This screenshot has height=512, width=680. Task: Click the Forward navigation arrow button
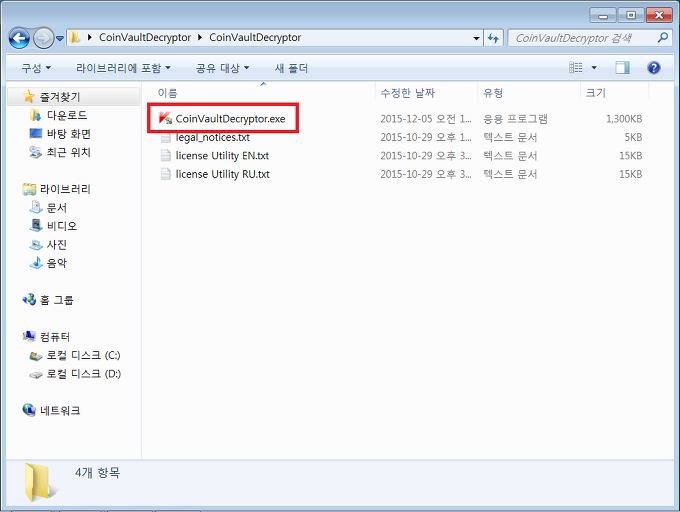tap(43, 38)
